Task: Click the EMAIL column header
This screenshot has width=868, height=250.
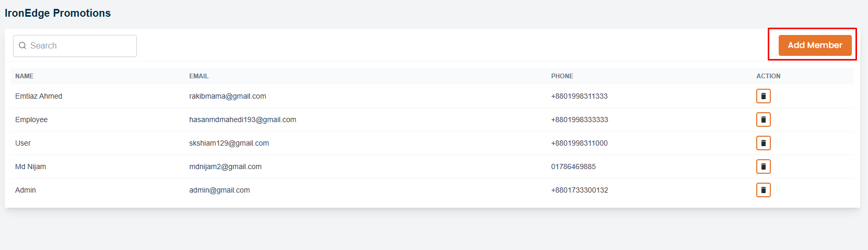Action: pos(199,76)
